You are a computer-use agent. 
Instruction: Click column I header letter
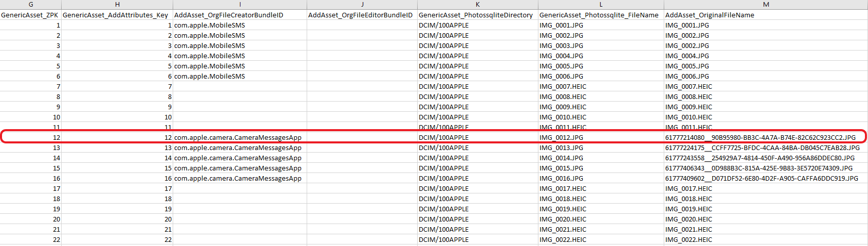[240, 5]
